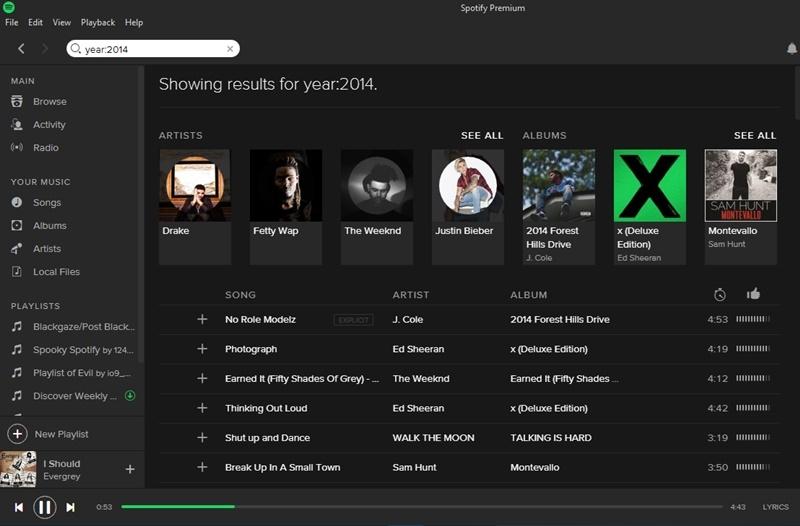Click See All for Artists

coord(482,135)
